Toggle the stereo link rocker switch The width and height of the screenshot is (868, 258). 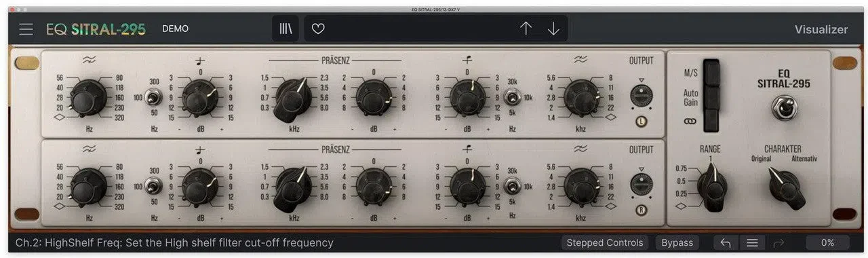coord(711,120)
